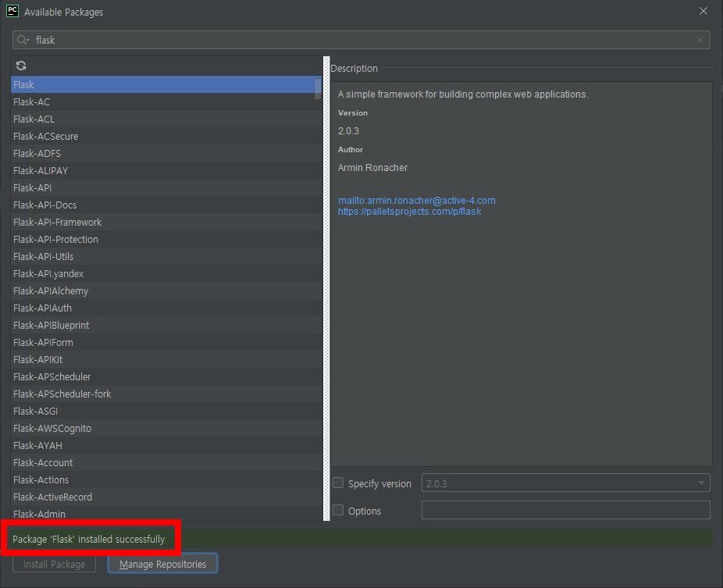Click the search magnifier icon
Screen dimensions: 723x588
click(x=23, y=40)
